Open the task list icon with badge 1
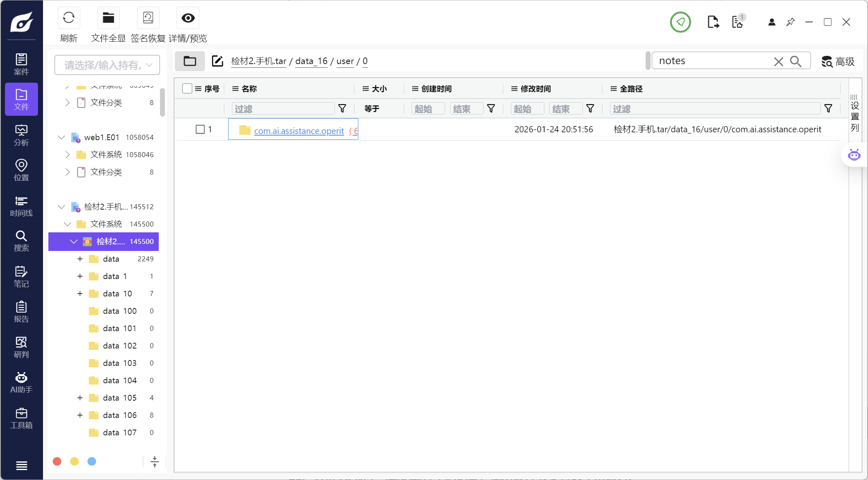Viewport: 868px width, 480px height. coord(738,22)
